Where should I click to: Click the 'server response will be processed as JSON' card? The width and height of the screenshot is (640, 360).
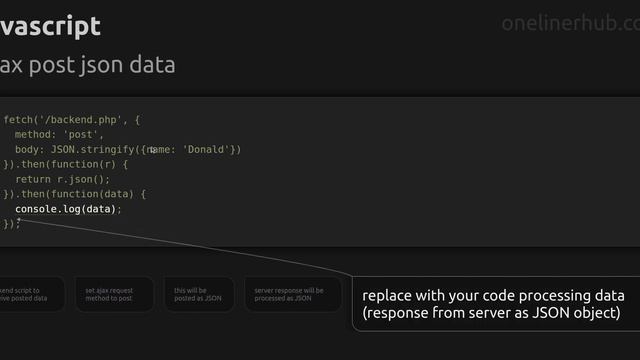point(292,294)
